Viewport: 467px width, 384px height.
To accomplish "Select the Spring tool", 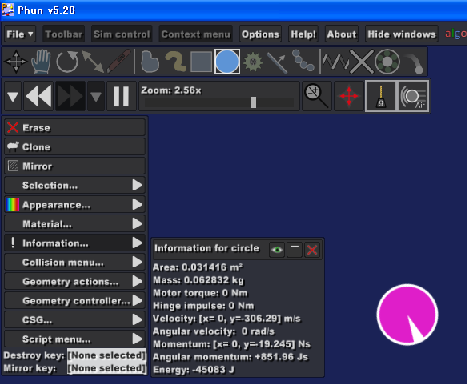I will click(335, 62).
